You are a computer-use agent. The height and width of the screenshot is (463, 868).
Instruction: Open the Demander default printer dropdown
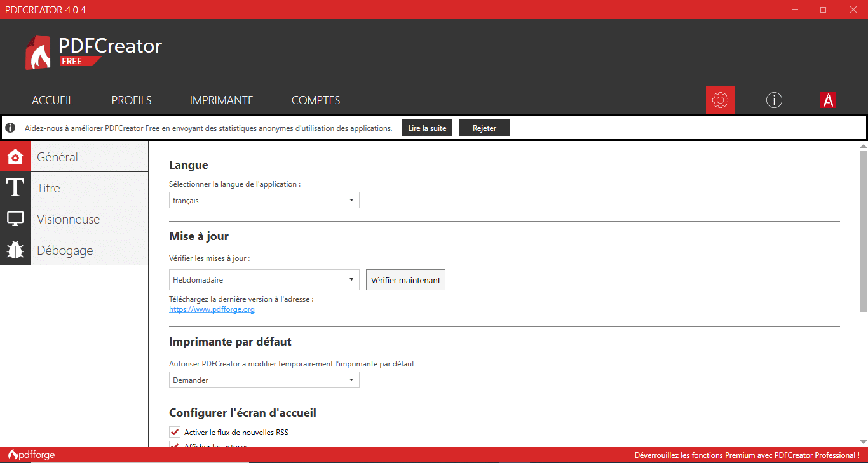(x=264, y=380)
